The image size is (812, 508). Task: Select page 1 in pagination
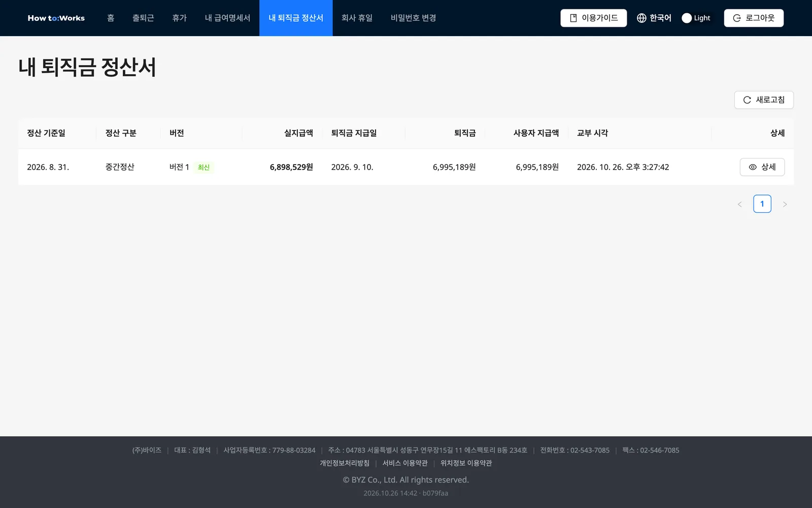click(762, 204)
